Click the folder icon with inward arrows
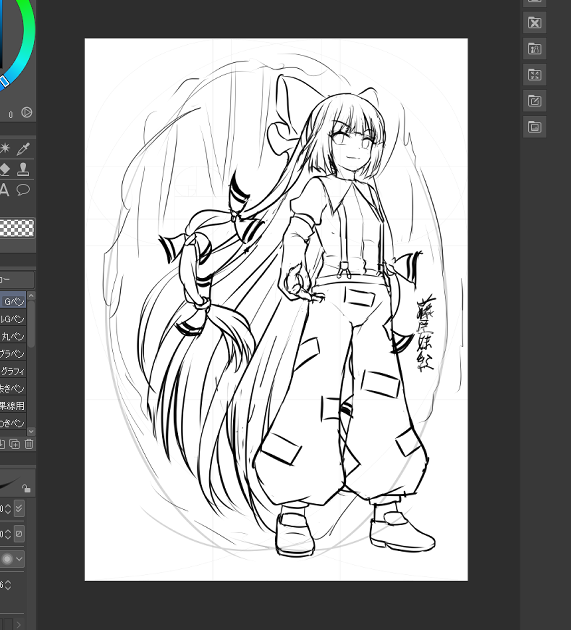 534,75
